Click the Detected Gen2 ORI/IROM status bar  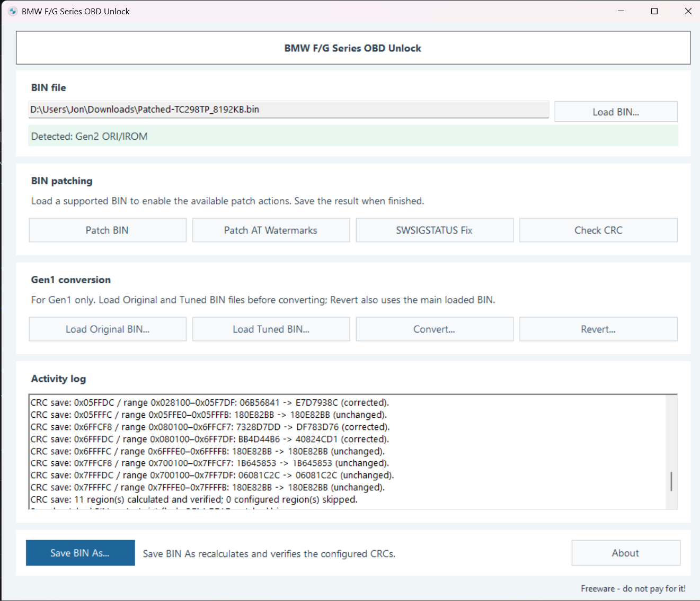pos(353,136)
